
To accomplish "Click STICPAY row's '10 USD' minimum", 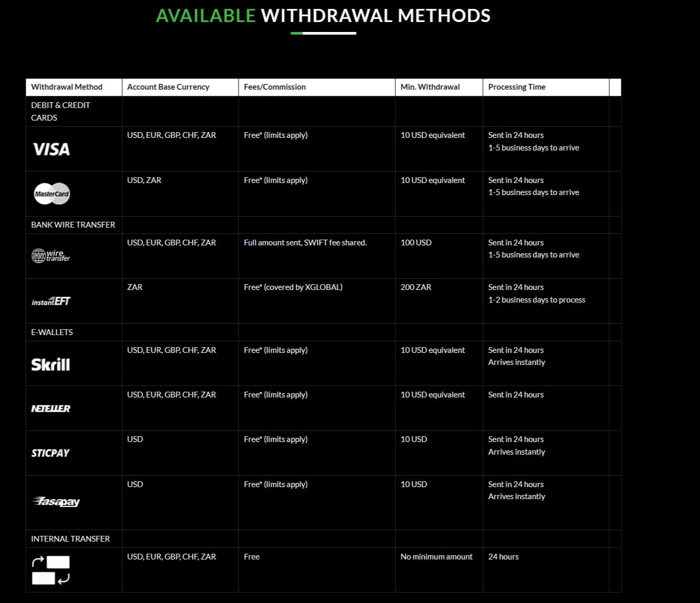I will [x=414, y=439].
